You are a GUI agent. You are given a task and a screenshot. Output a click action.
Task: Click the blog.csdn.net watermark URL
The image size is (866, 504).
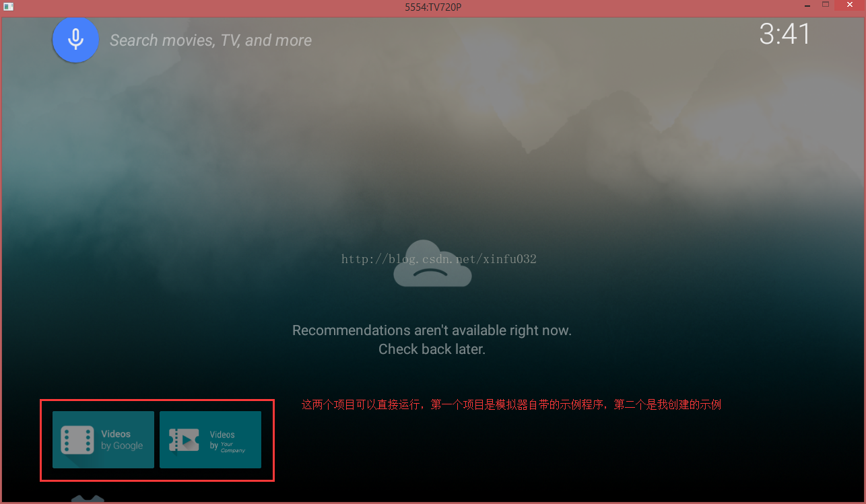(438, 259)
